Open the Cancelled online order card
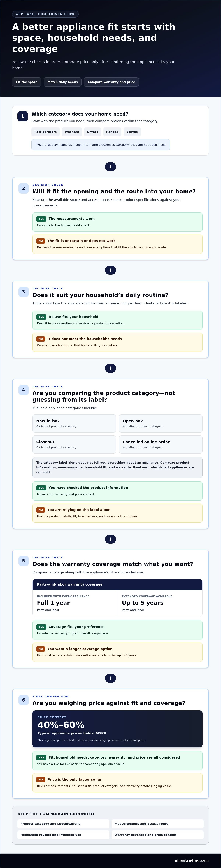 [x=161, y=444]
